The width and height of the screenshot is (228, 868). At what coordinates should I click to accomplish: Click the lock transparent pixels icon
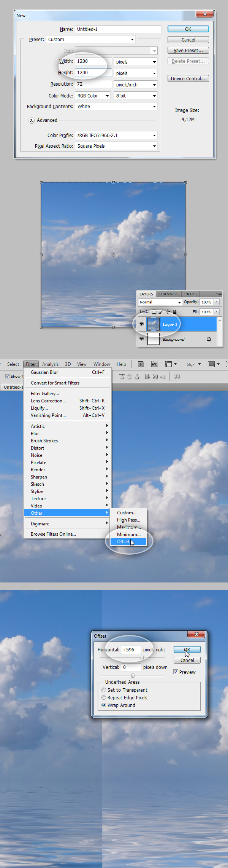pos(154,312)
